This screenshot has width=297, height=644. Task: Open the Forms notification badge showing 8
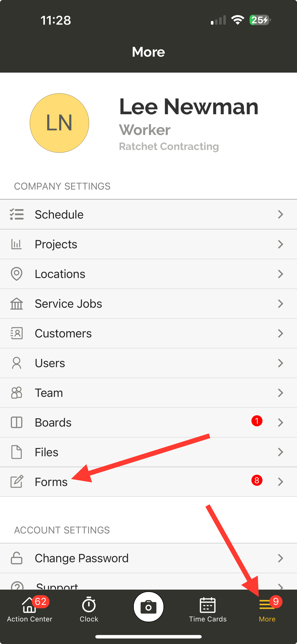coord(257,480)
